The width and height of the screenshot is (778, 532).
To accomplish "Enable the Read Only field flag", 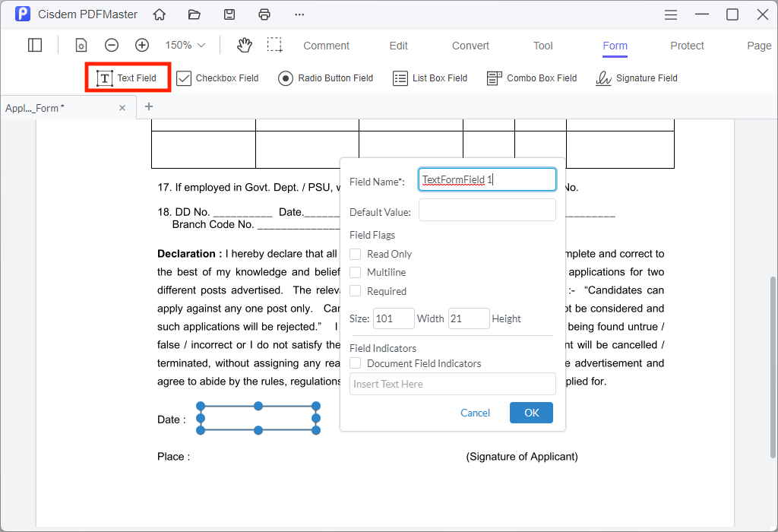I will (x=354, y=254).
